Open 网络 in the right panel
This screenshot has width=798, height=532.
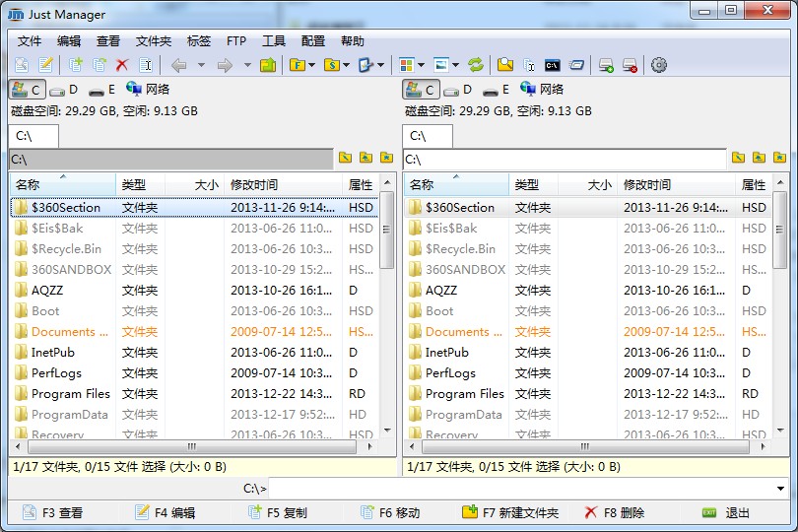coord(542,89)
